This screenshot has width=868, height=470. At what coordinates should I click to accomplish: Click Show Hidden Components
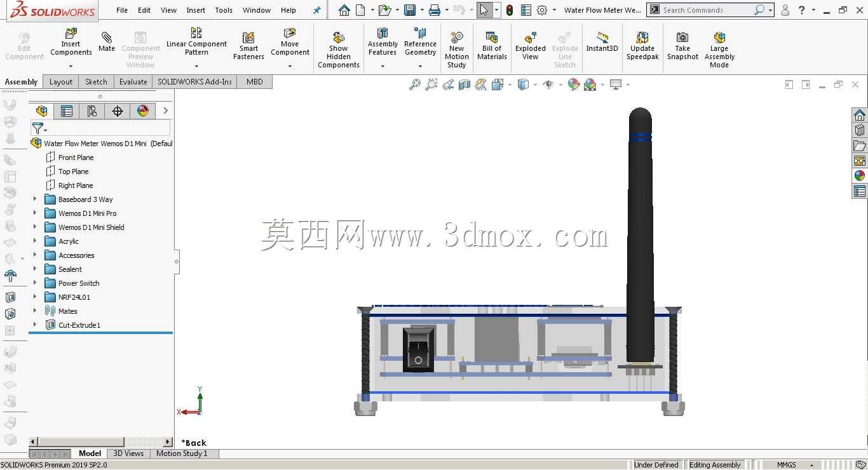339,50
